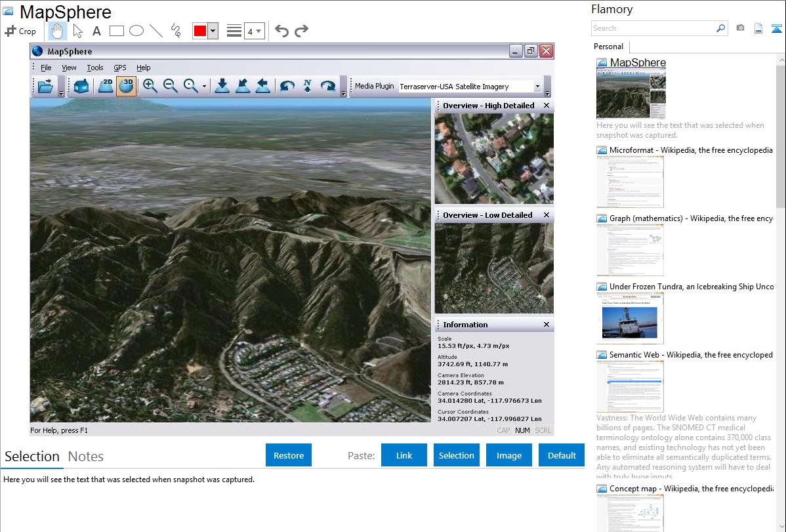
Task: Rotate the view clockwise
Action: coord(328,86)
